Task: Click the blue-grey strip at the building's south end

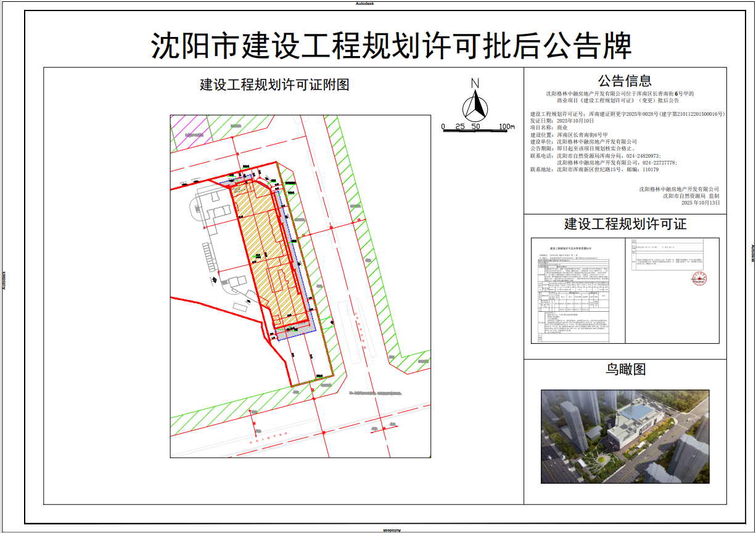Action: [295, 332]
